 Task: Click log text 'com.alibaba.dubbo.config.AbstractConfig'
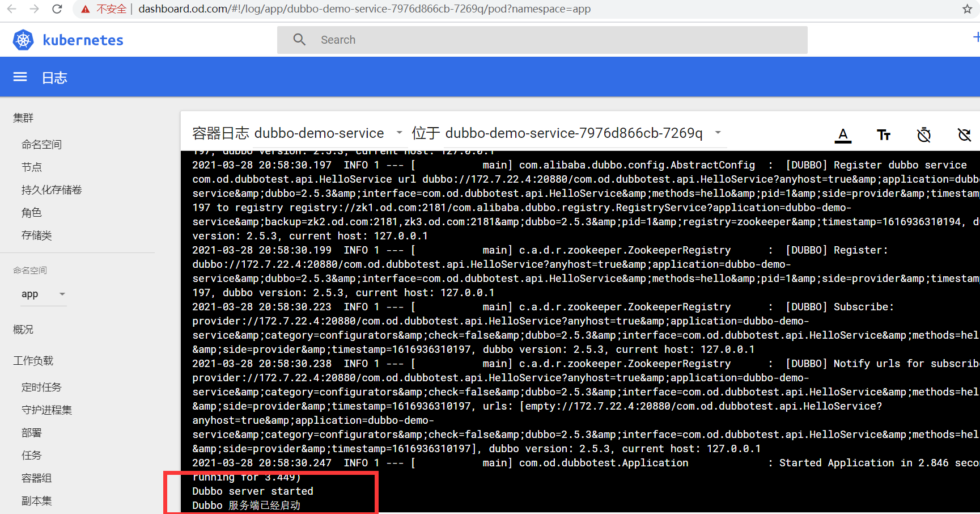(637, 165)
